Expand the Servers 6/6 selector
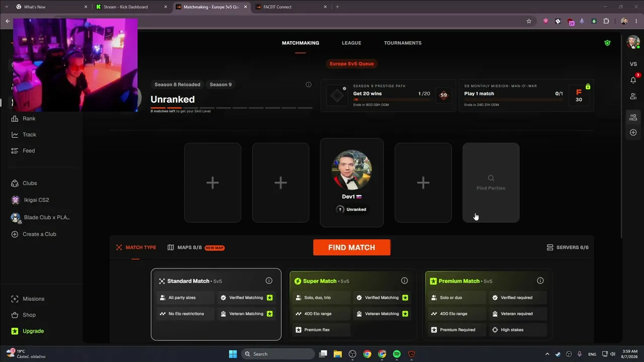The width and height of the screenshot is (644, 362). coord(568,247)
